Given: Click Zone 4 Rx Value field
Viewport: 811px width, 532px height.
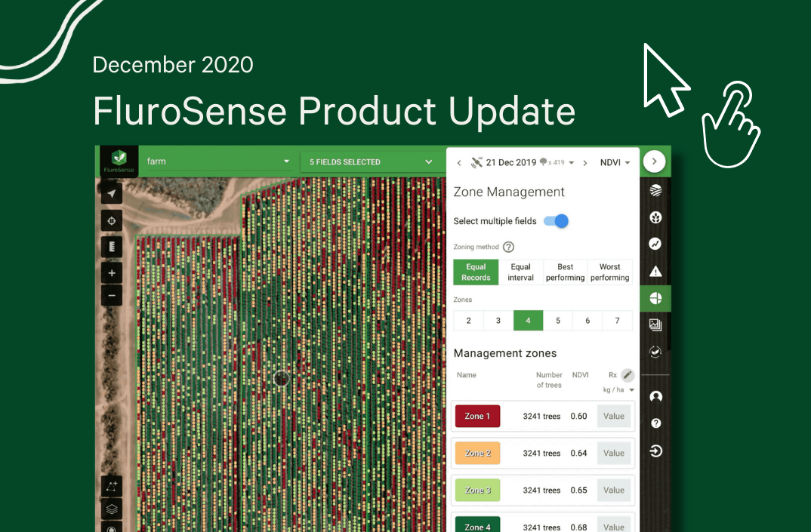Looking at the screenshot, I should coord(614,524).
